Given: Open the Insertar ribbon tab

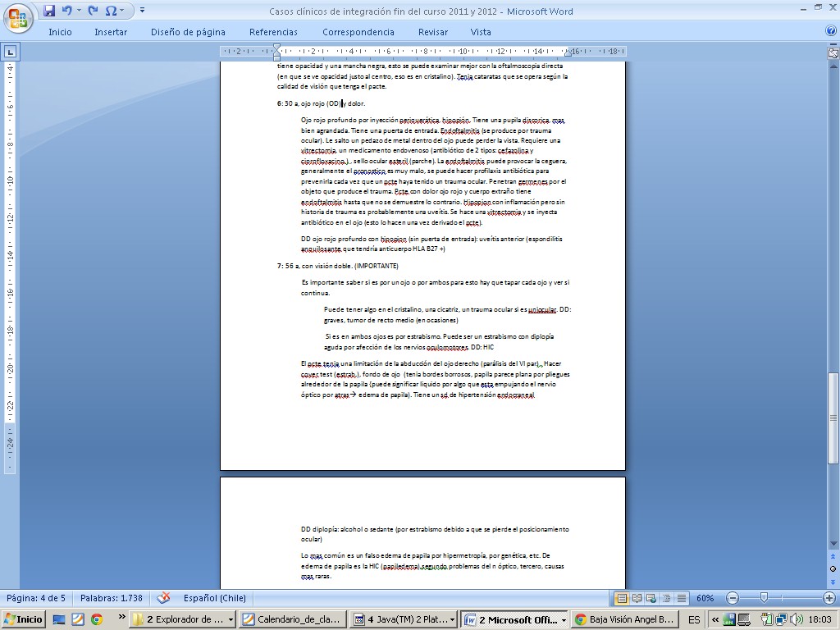Looking at the screenshot, I should 111,32.
